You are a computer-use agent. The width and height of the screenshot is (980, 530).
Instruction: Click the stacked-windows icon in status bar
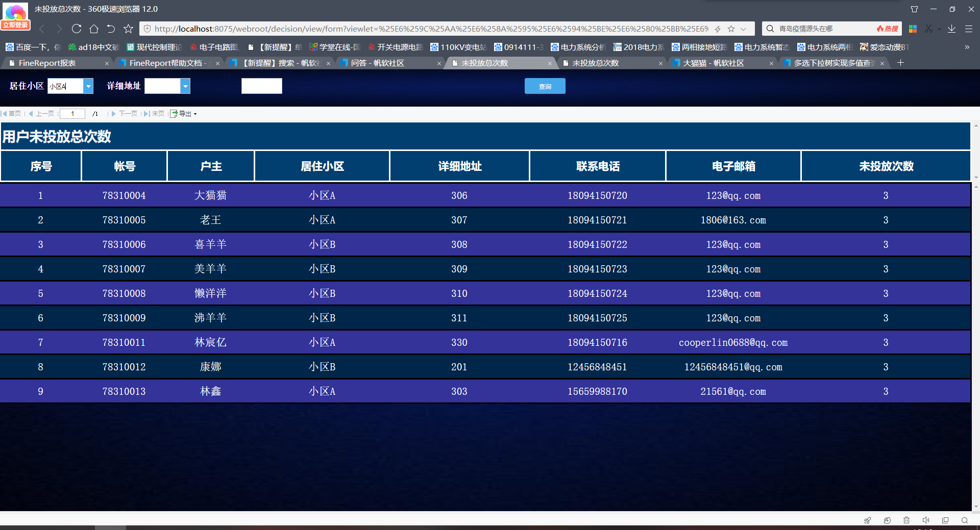(x=945, y=520)
